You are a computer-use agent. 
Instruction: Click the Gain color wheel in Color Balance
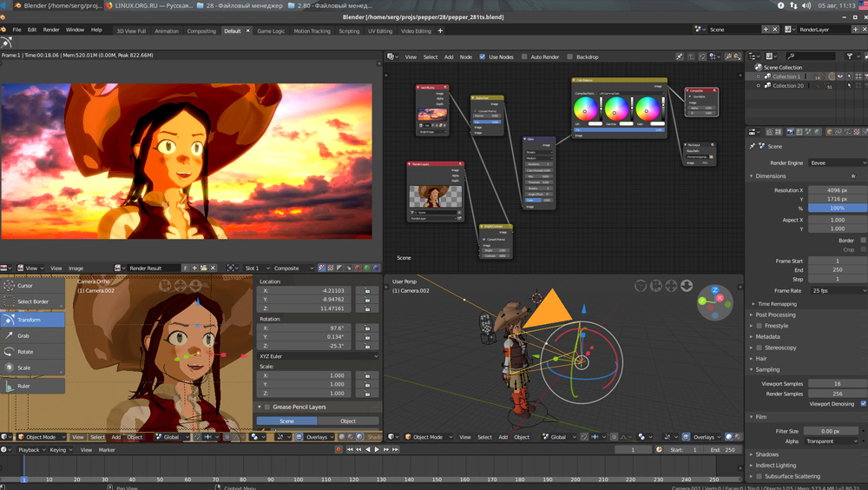coord(648,109)
